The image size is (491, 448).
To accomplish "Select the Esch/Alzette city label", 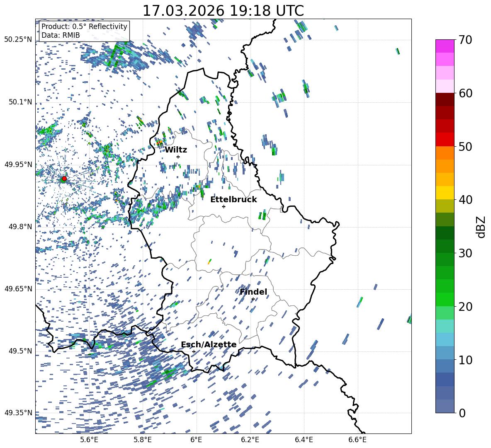I will (209, 344).
